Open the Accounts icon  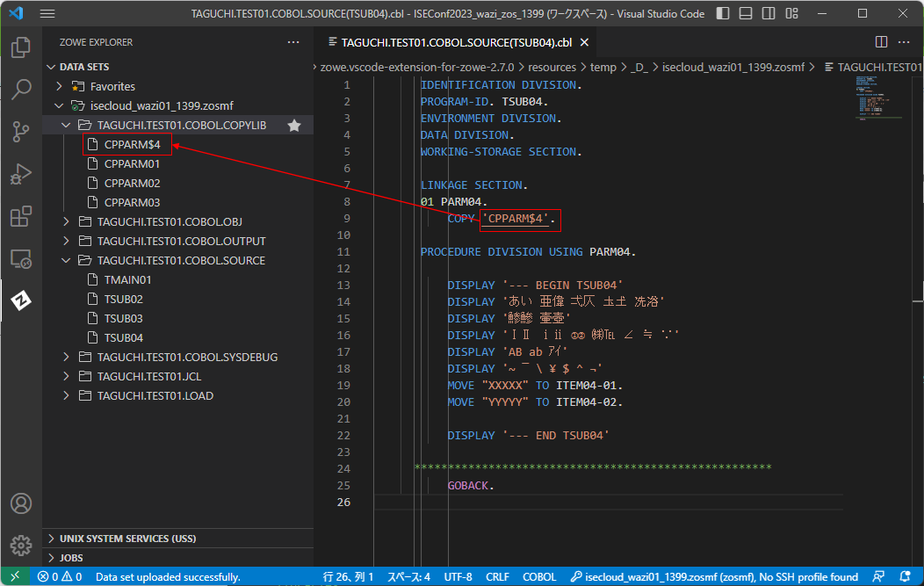(x=21, y=504)
